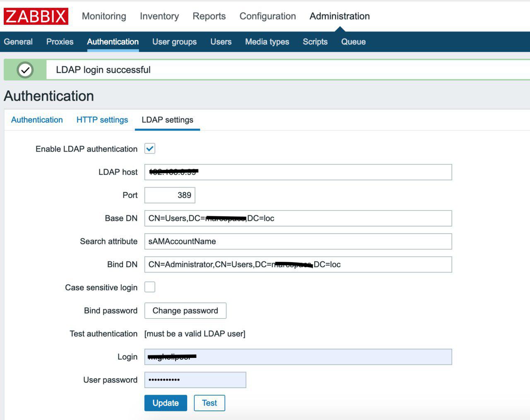The width and height of the screenshot is (530, 420).
Task: Click the Login field
Action: point(298,357)
